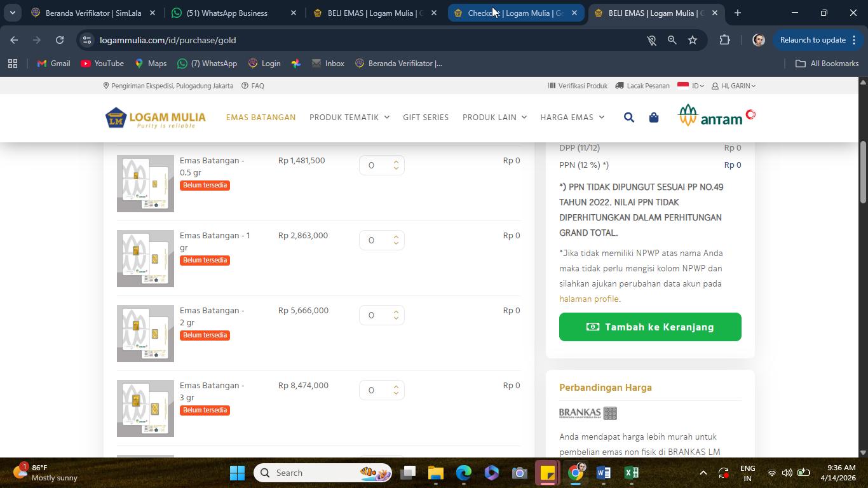Select the EMAS BATANGAN menu item
Screen dimensions: 868x488
261,118
